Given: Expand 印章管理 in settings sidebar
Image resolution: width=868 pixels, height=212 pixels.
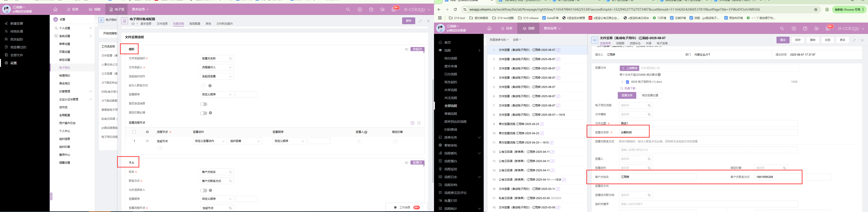Looking at the screenshot, I should 91,91.
